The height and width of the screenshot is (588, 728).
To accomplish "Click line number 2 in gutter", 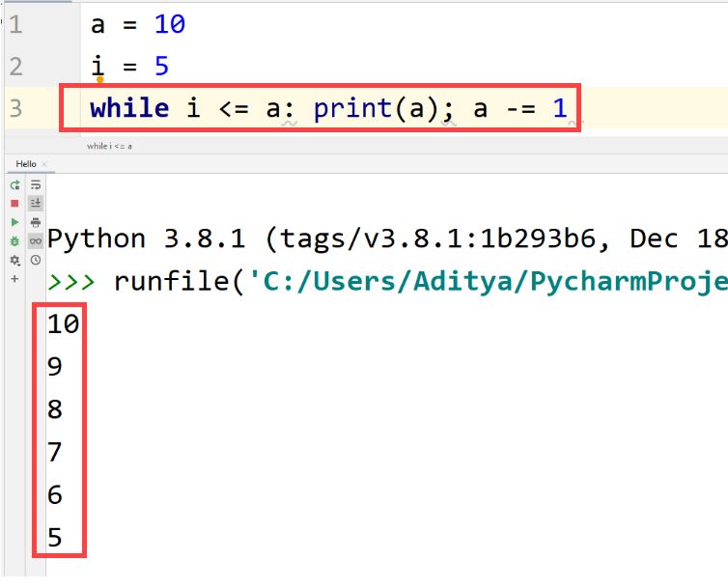I will point(15,66).
